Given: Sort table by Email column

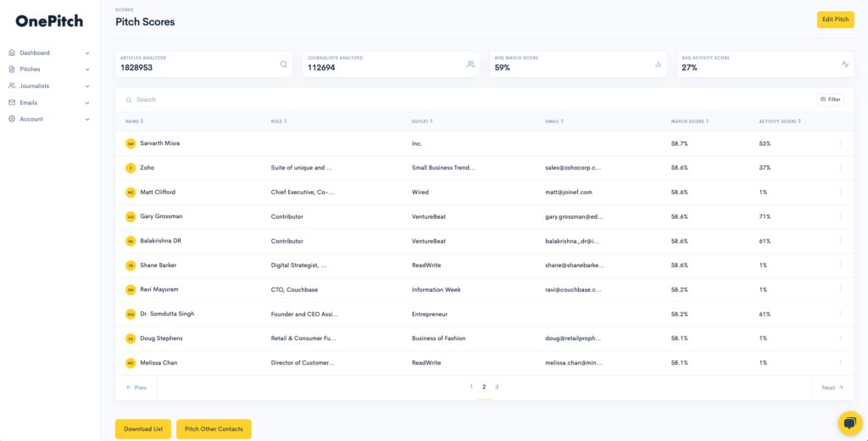Looking at the screenshot, I should [x=554, y=120].
